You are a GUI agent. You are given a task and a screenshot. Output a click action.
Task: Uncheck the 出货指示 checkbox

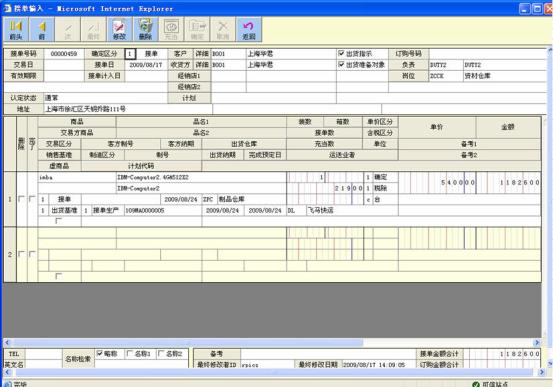341,53
